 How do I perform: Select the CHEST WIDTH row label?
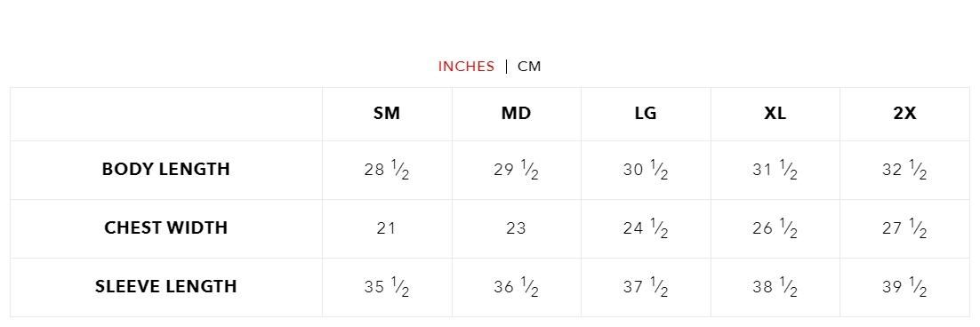(165, 227)
